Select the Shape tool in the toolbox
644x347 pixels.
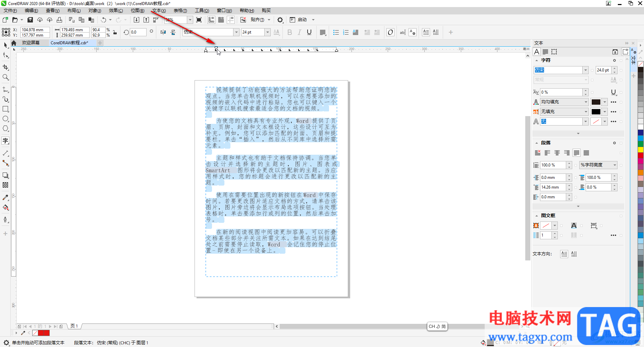pos(5,55)
